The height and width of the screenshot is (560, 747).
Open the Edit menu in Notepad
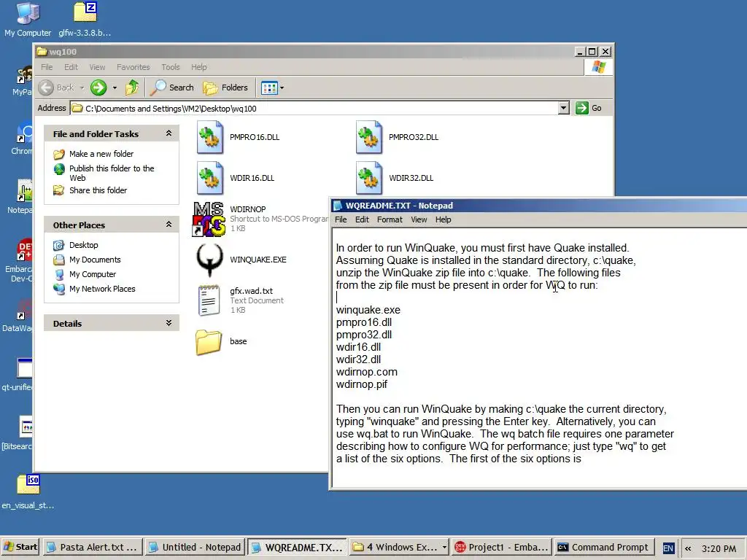click(x=362, y=219)
